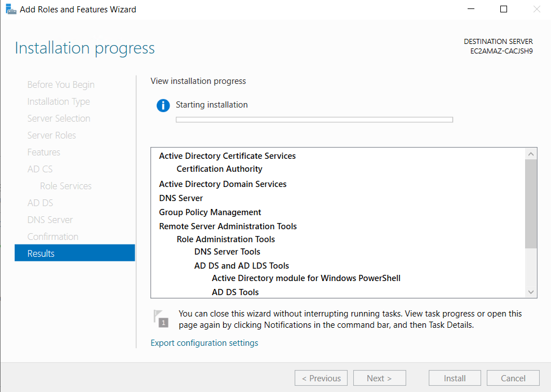Viewport: 551px width, 392px height.
Task: Click the scroll down arrow in feature list
Action: pyautogui.click(x=531, y=292)
